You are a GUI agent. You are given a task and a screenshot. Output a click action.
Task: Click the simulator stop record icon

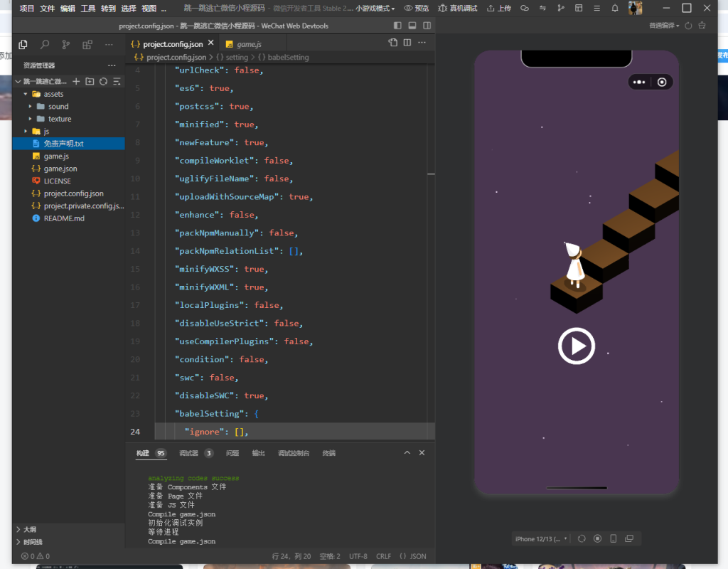tap(597, 539)
